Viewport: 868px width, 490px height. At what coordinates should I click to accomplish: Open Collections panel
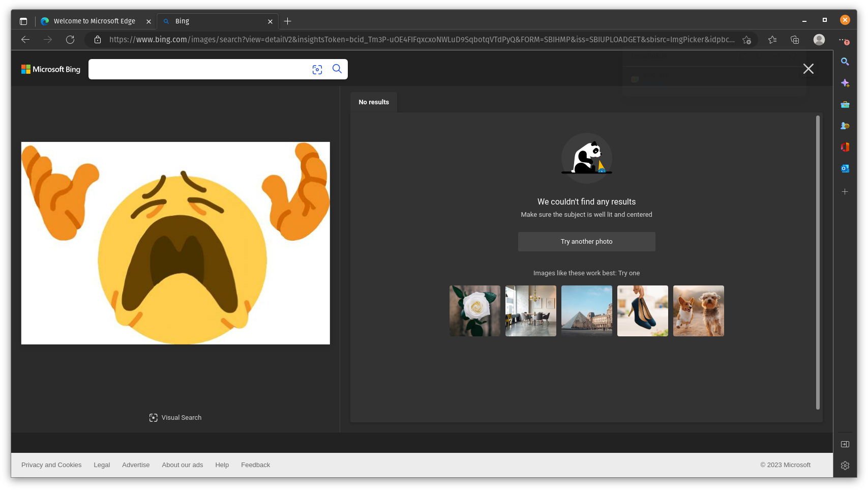point(795,40)
